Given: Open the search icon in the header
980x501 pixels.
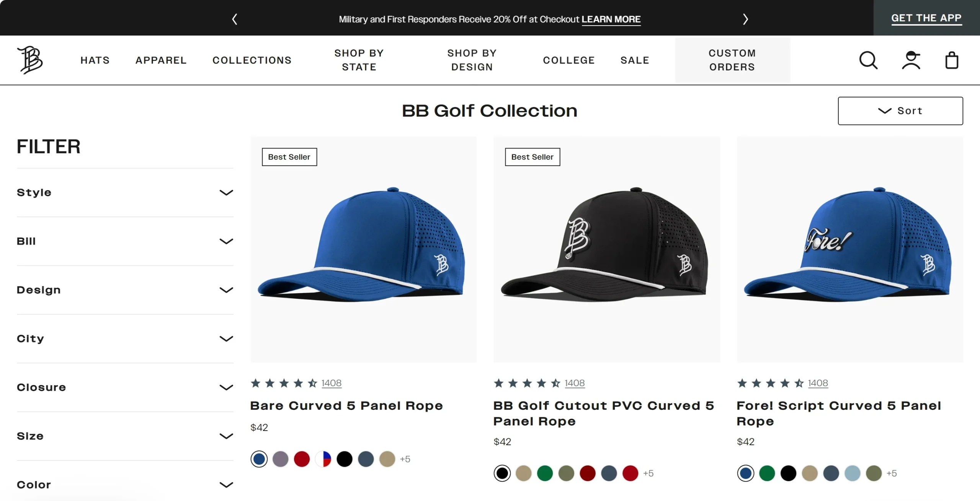Looking at the screenshot, I should tap(868, 60).
